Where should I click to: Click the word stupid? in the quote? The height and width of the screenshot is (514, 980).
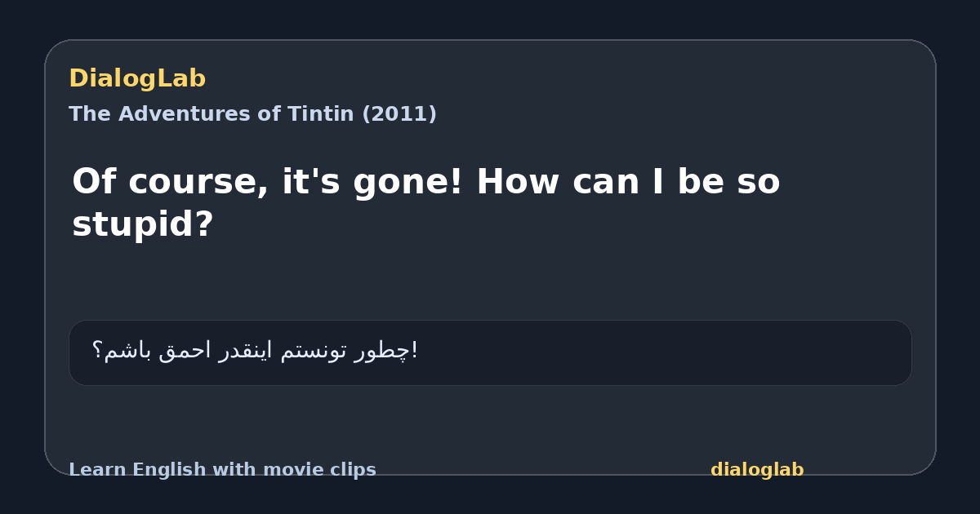click(x=143, y=224)
